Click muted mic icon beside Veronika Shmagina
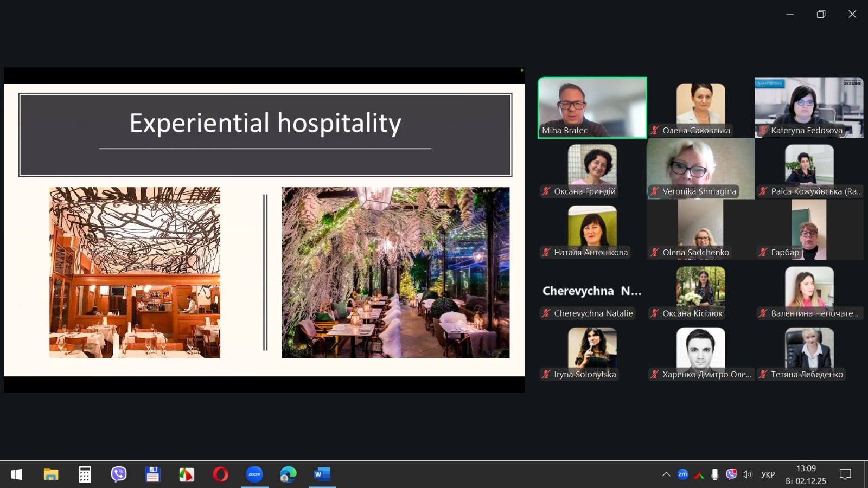This screenshot has width=868, height=488. tap(655, 191)
